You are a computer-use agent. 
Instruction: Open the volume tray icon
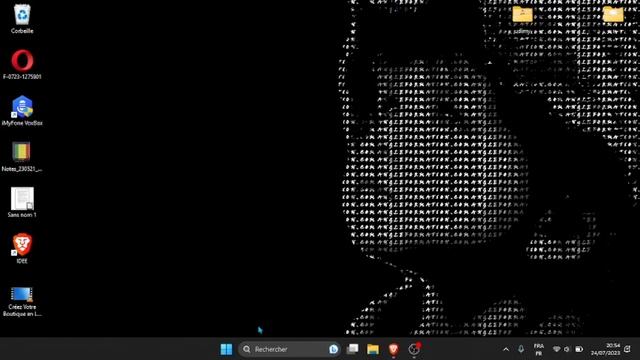(x=567, y=349)
